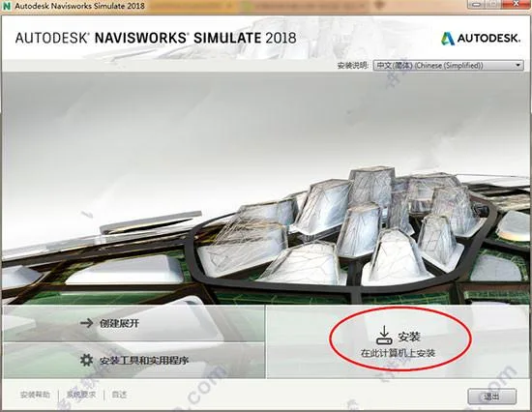Screen dimensions: 532x412
Task: Click the Navisworks N icon in title bar
Action: [x=7, y=6]
